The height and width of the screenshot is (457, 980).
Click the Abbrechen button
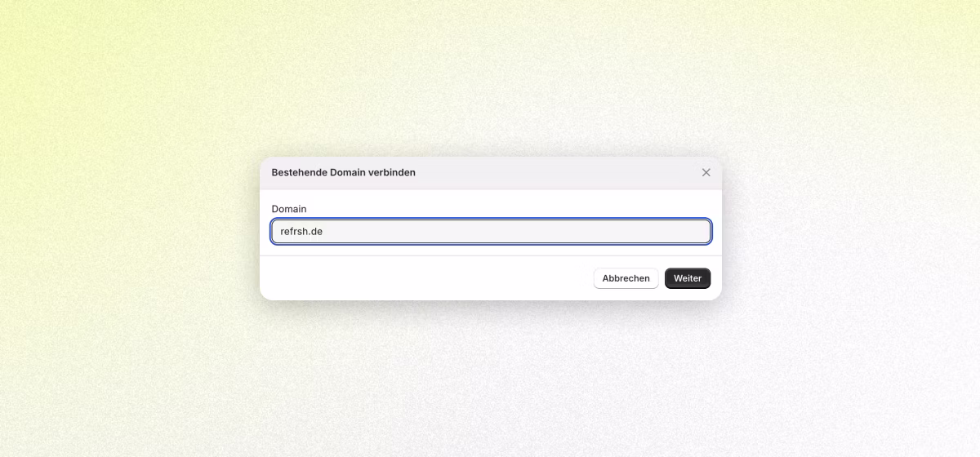pos(626,278)
